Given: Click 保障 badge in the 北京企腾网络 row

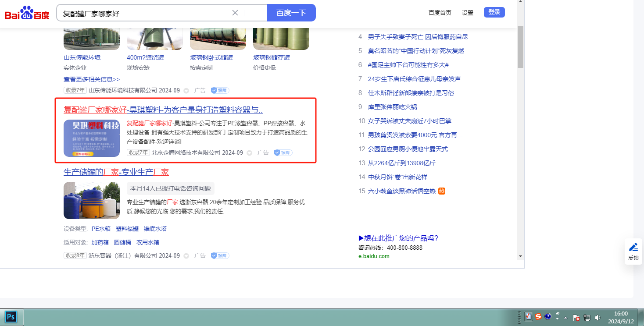Looking at the screenshot, I should pyautogui.click(x=283, y=152).
